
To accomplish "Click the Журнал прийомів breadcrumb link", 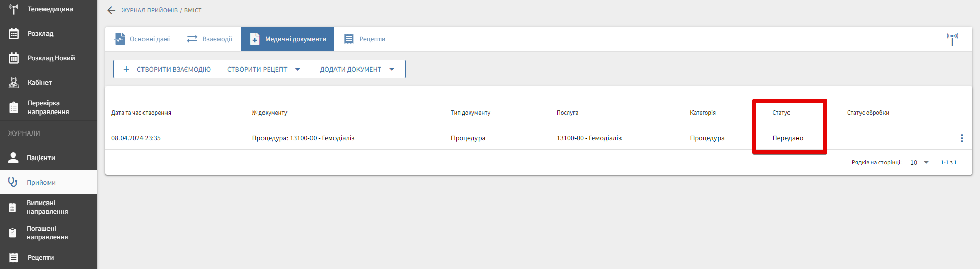I will [x=149, y=10].
